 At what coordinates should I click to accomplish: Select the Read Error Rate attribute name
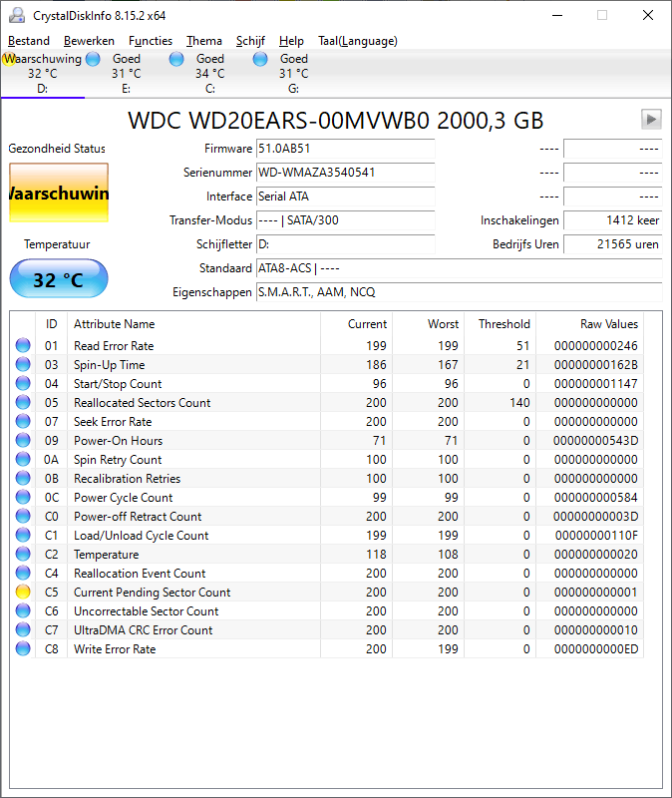pyautogui.click(x=114, y=346)
